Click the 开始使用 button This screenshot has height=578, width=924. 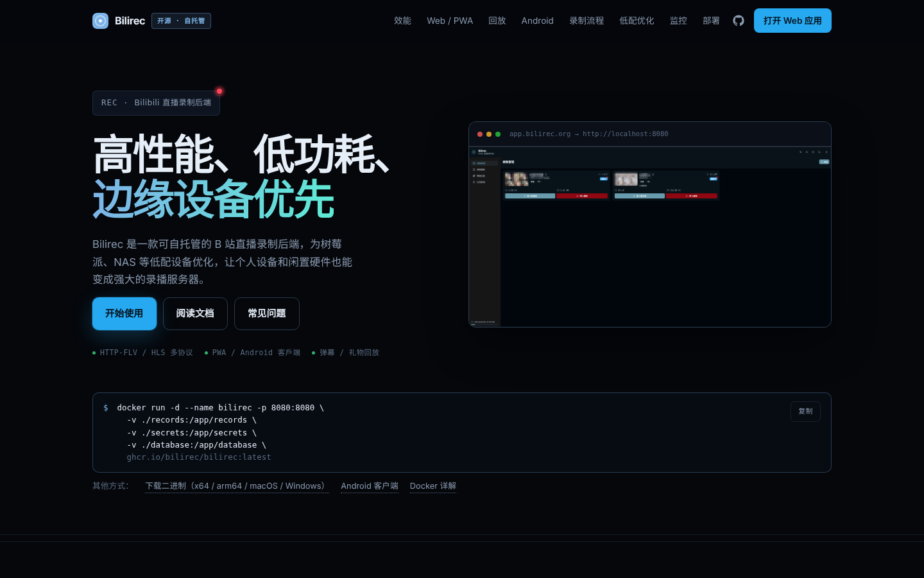[124, 313]
